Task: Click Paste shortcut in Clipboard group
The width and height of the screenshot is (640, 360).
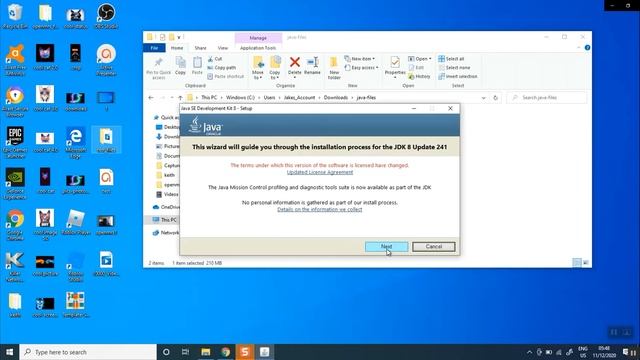Action: (x=226, y=76)
